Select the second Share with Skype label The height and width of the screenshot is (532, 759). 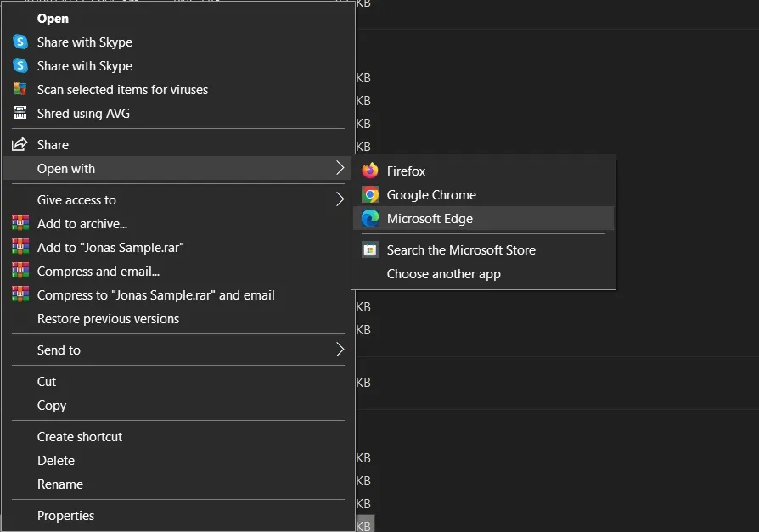[85, 66]
